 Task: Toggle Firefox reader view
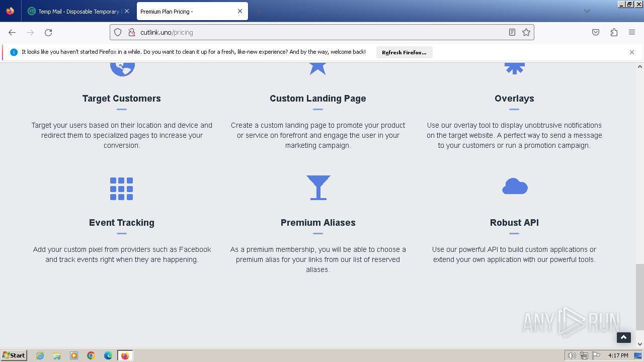(x=512, y=32)
